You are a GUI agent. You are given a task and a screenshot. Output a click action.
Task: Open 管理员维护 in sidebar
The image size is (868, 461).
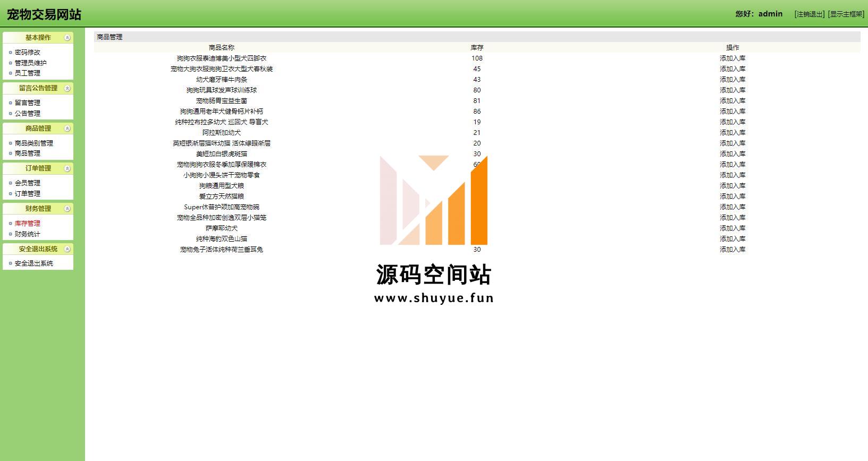pos(31,63)
